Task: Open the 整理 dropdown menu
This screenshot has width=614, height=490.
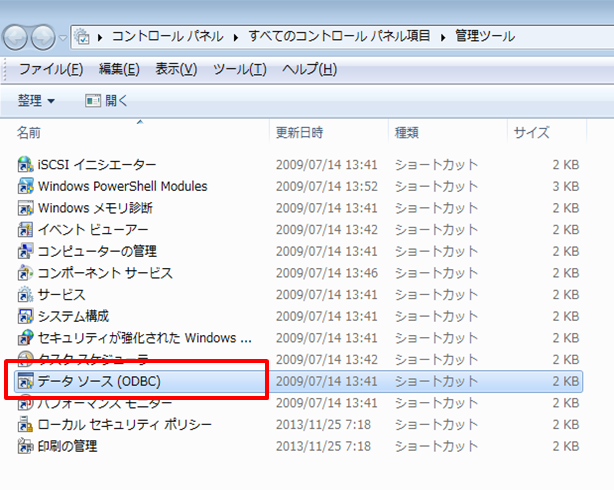Action: (x=37, y=101)
